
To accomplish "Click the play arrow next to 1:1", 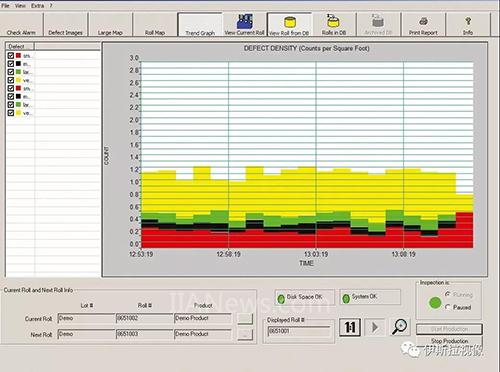I will tap(375, 327).
